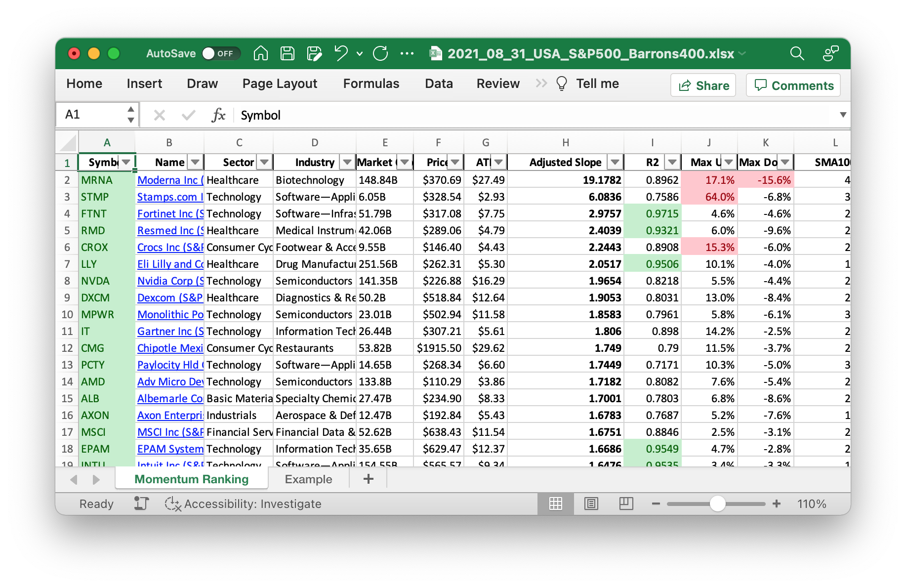This screenshot has height=588, width=906.
Task: Select Page Layout view icon in status bar
Action: [591, 504]
